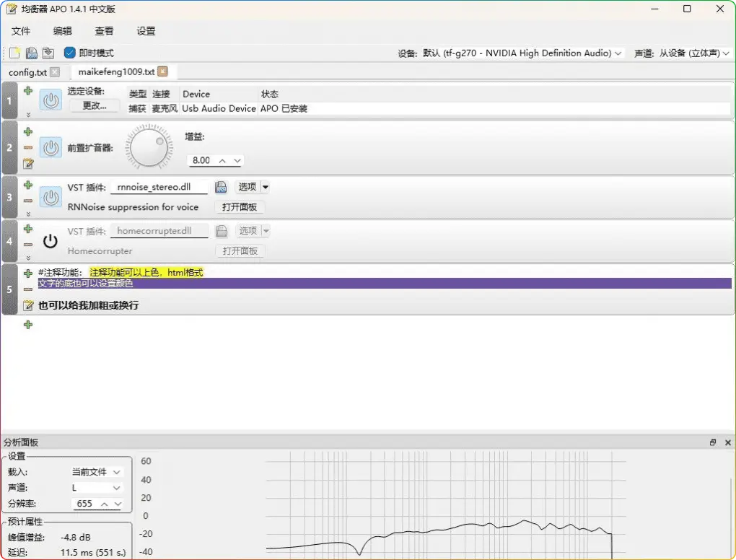
Task: Open file browse icon for rnnoise_stereo.dll
Action: pyautogui.click(x=222, y=187)
